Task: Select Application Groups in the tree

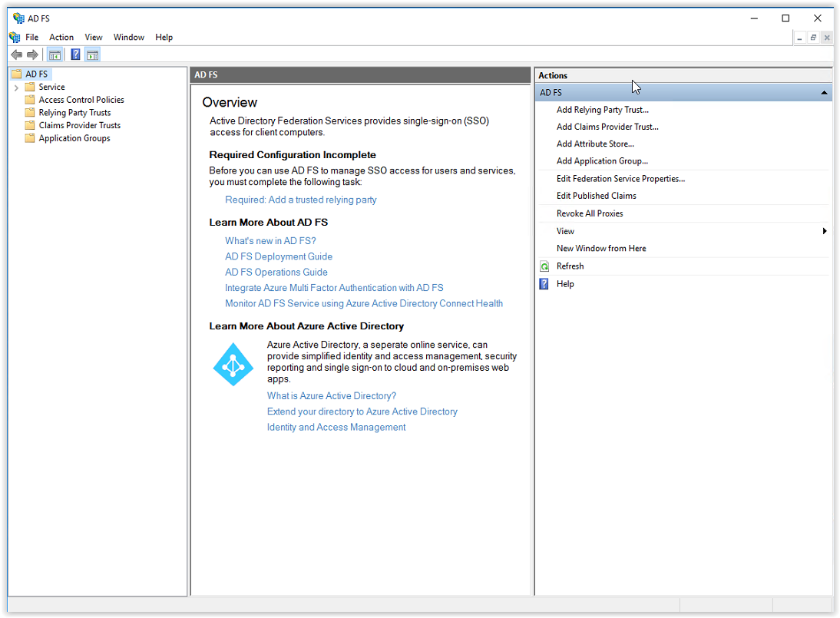Action: click(x=74, y=138)
